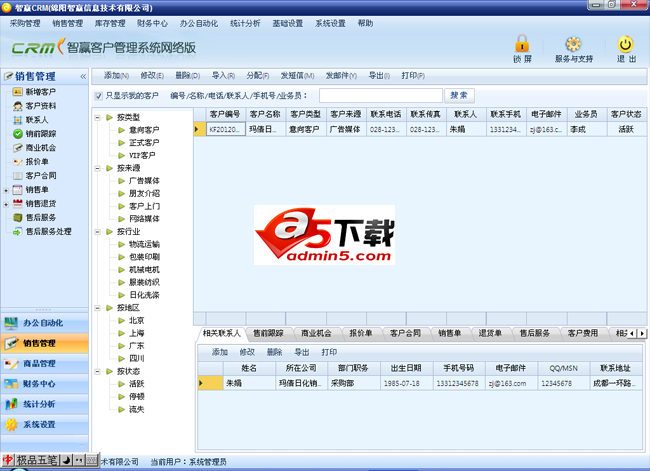The height and width of the screenshot is (471, 650).
Task: Click the 中 input method icon
Action: click(x=8, y=460)
